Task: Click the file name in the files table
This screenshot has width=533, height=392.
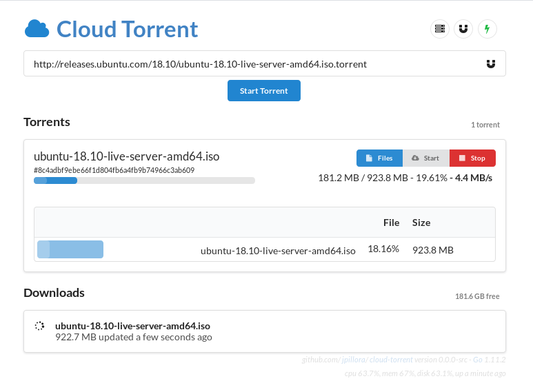Action: coord(278,251)
